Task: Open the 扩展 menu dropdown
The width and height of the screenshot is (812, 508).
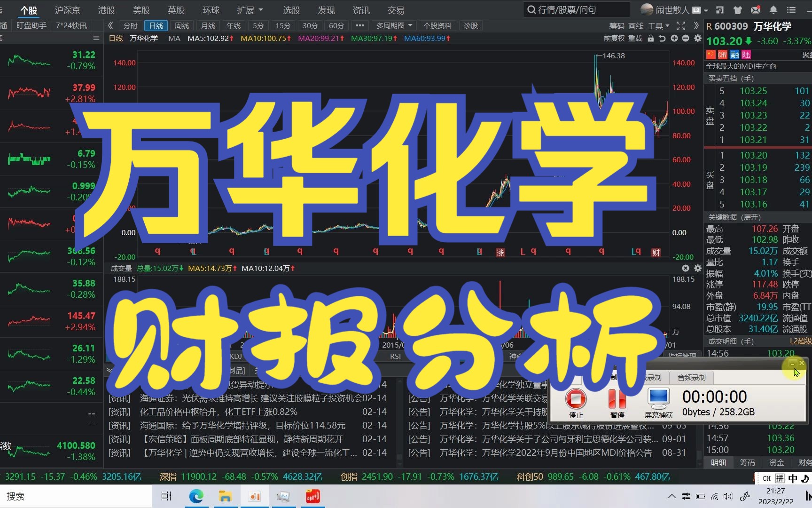Action: click(250, 10)
